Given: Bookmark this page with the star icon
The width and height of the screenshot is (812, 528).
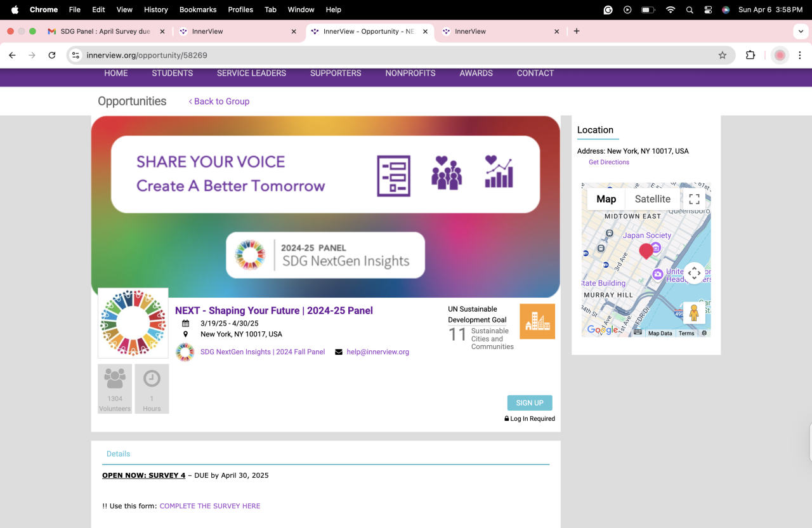Looking at the screenshot, I should [723, 55].
